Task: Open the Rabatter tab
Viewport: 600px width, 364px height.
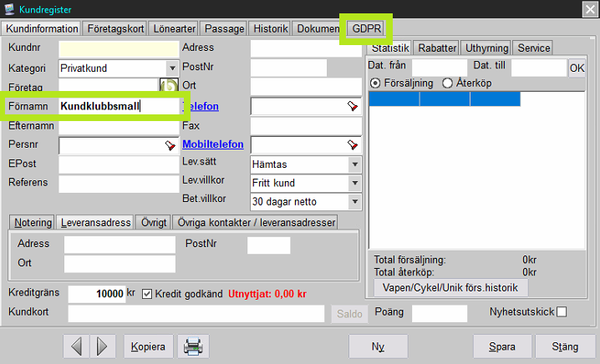Action: coord(437,48)
